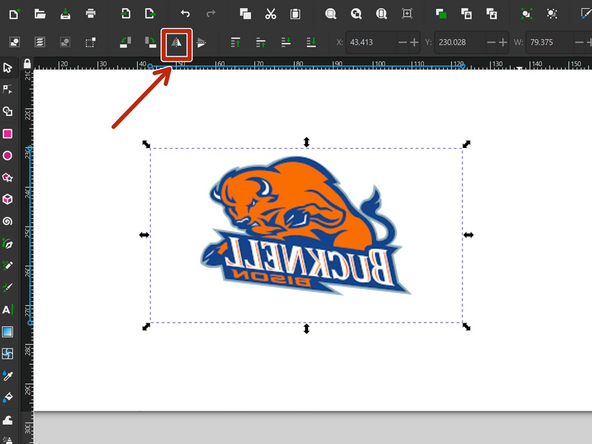Raise selection one step
This screenshot has height=444, width=592.
click(x=261, y=42)
